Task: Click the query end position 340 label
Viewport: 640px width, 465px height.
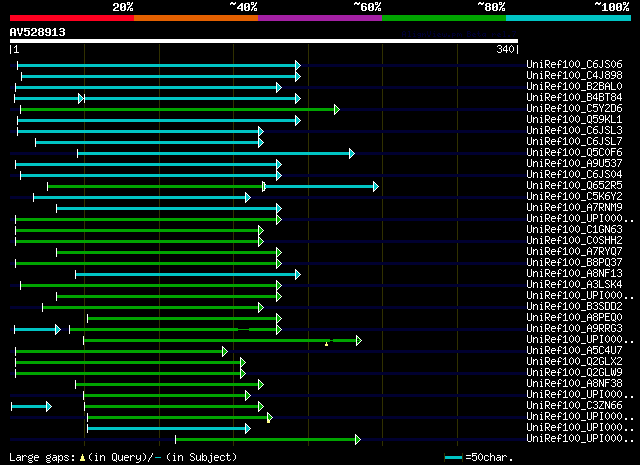Action: tap(505, 49)
